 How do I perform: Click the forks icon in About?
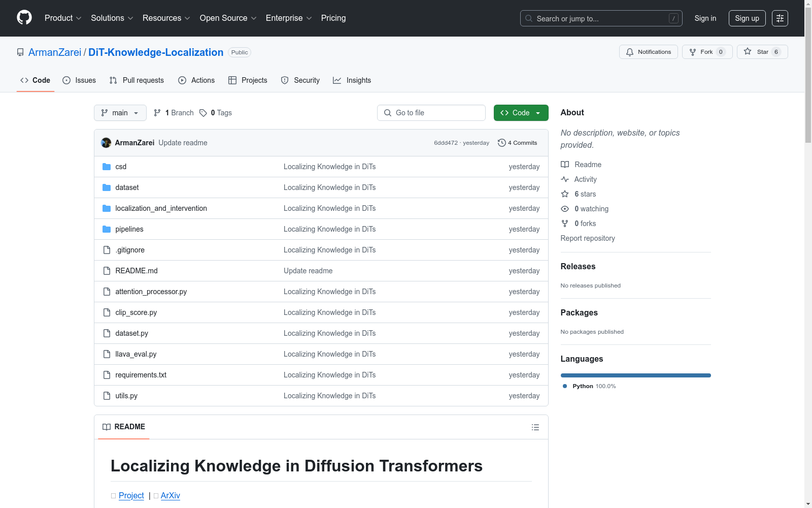[x=565, y=224]
